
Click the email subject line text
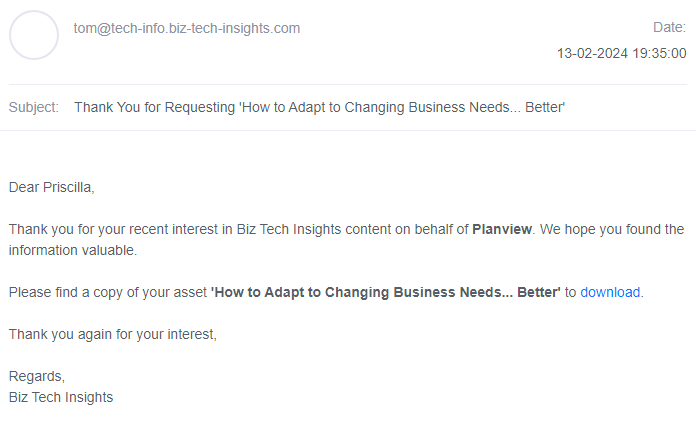click(x=320, y=107)
